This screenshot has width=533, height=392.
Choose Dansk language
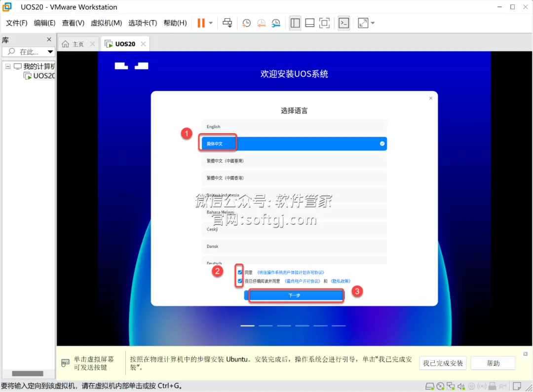pos(294,246)
